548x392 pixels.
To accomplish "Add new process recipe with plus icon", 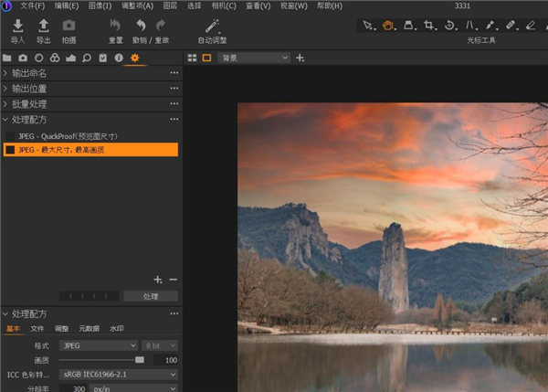I will coord(157,280).
